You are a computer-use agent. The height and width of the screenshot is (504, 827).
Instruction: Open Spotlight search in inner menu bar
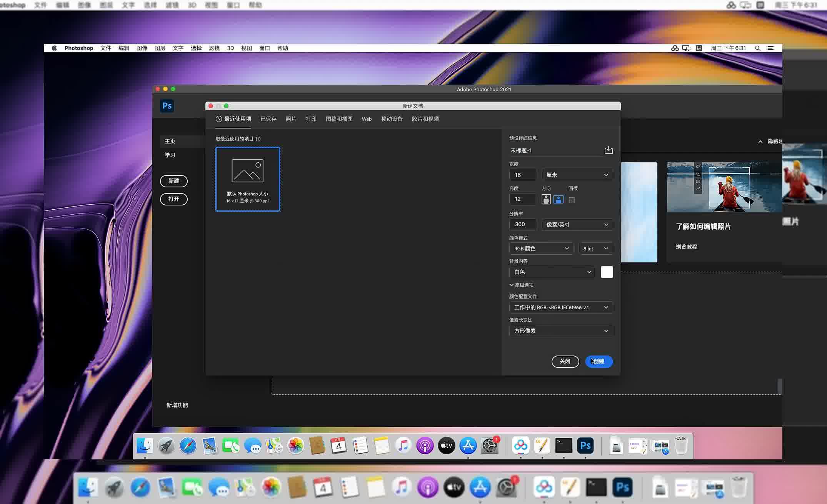coord(757,48)
